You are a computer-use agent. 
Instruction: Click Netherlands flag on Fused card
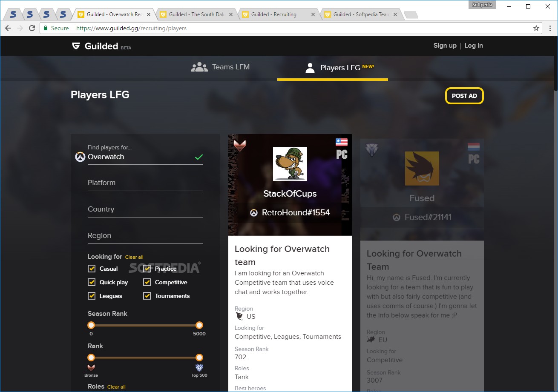pos(474,147)
